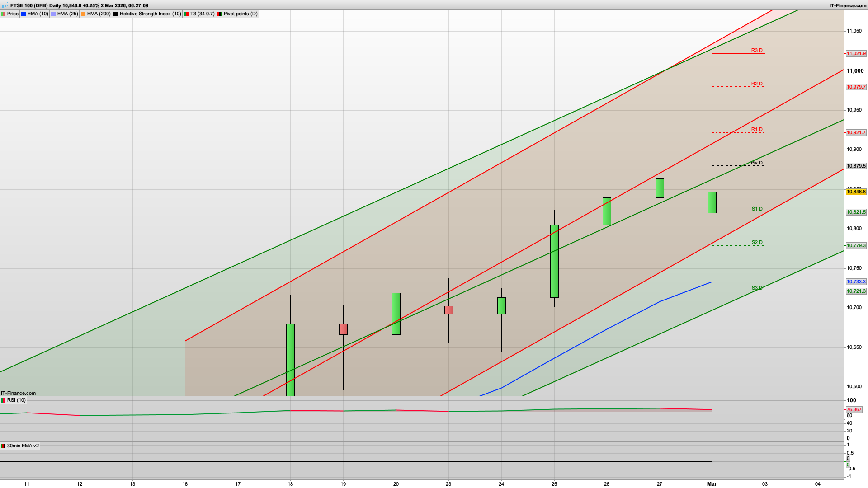Select the Pivot points (D) legend label
The image size is (868, 488).
(241, 14)
